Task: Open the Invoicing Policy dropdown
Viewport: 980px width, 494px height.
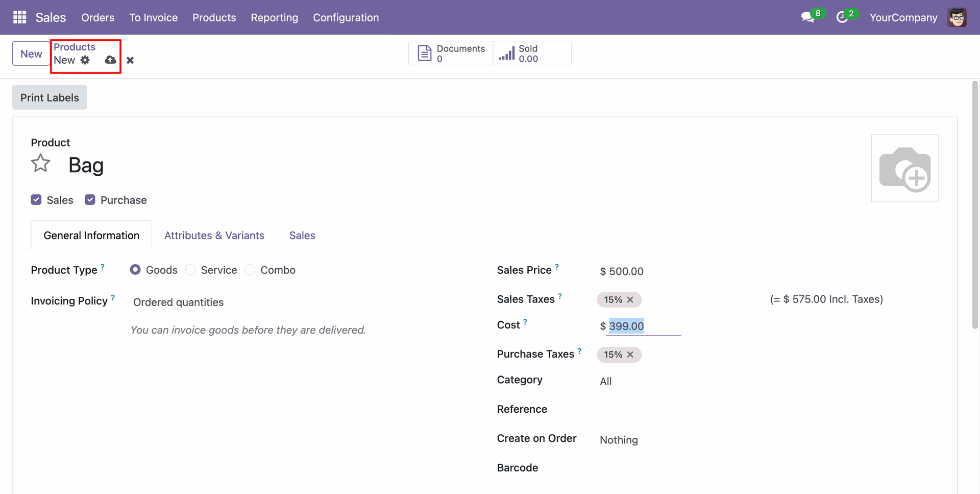Action: (178, 302)
